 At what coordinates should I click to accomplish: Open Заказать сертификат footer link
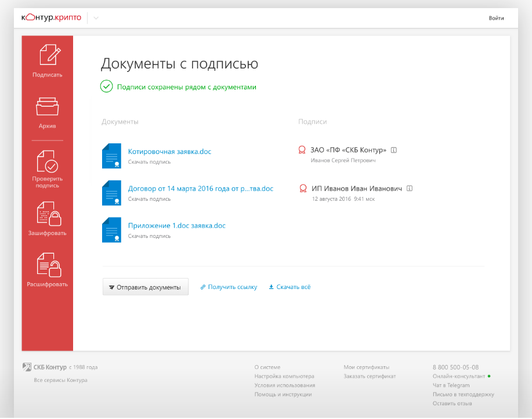[370, 376]
